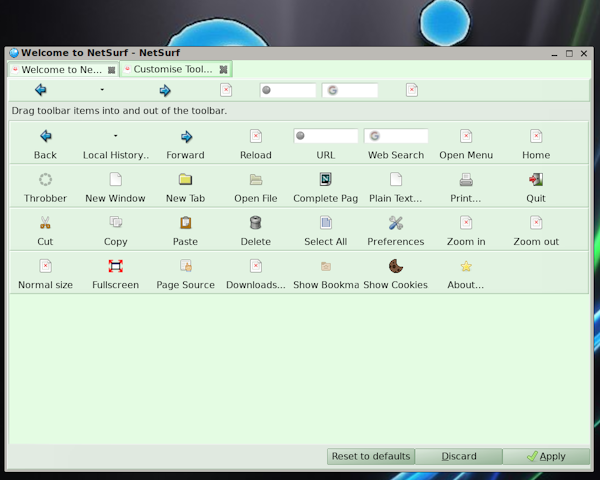
Task: Select the Local History item in palette
Action: (116, 136)
